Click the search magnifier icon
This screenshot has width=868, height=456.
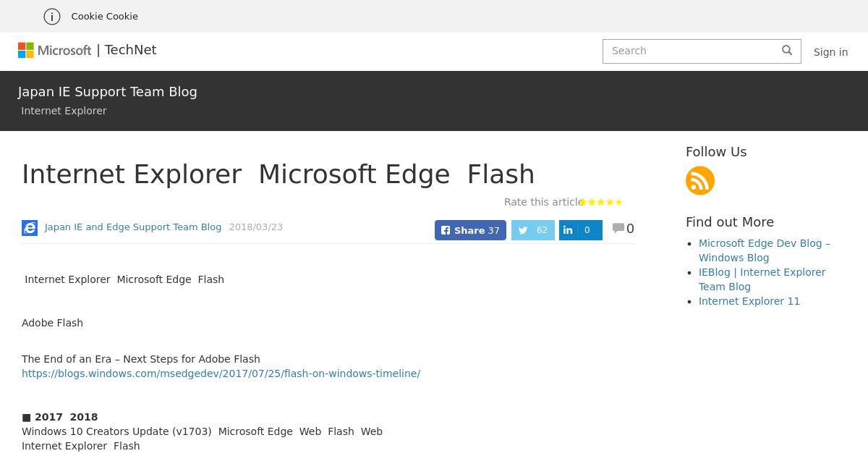pos(787,51)
